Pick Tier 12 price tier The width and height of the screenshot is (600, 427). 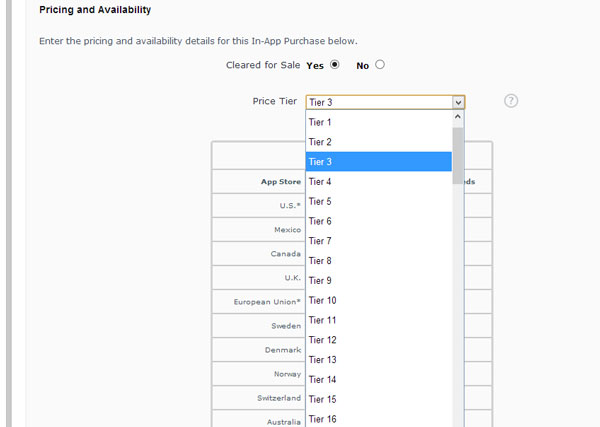coord(378,340)
